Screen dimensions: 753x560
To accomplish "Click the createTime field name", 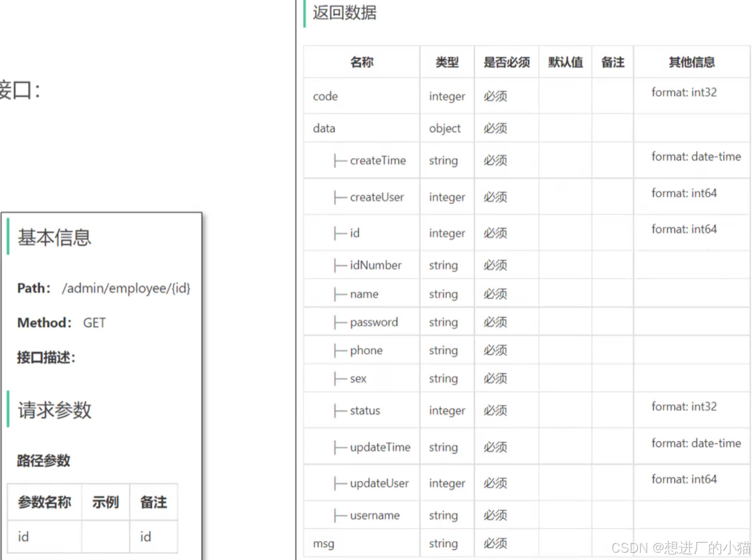I will (x=378, y=161).
